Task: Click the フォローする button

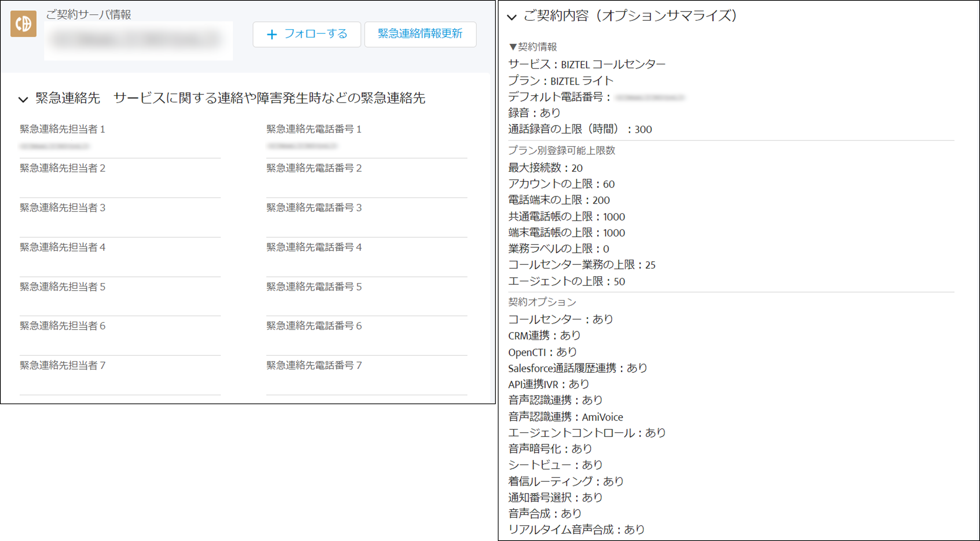Action: tap(307, 34)
